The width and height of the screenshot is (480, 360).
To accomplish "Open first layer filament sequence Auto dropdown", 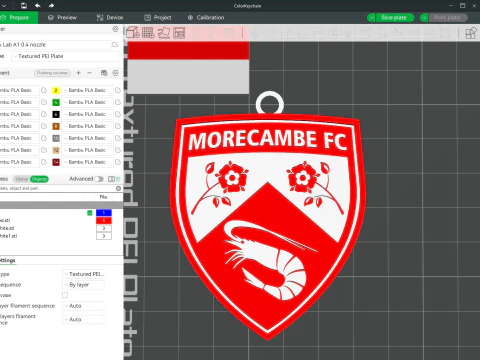I will tap(83, 306).
